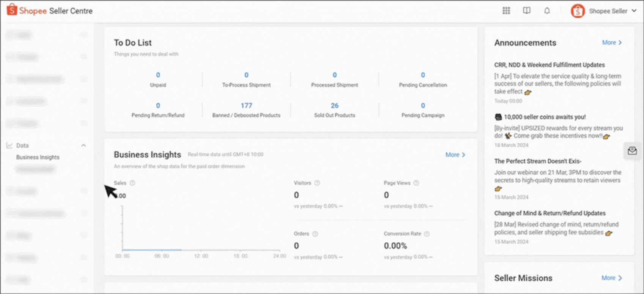Click the Shopee logo icon
This screenshot has width=644, height=294.
pyautogui.click(x=12, y=10)
